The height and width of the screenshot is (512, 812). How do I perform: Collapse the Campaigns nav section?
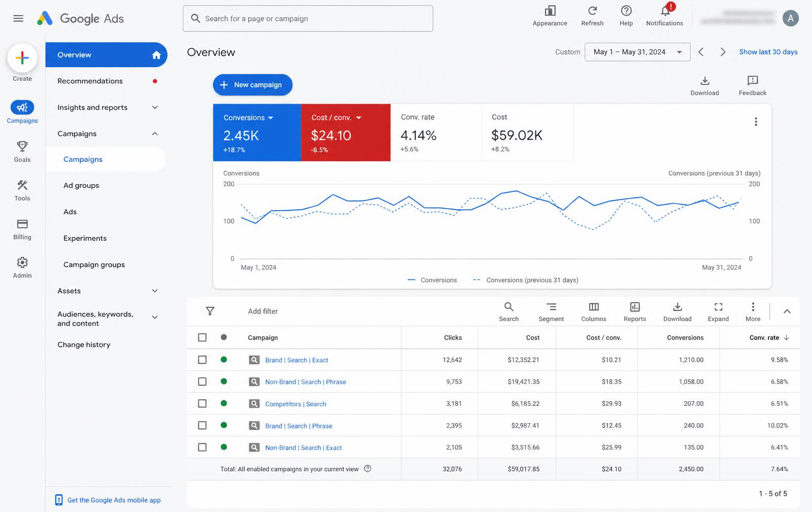coord(155,134)
